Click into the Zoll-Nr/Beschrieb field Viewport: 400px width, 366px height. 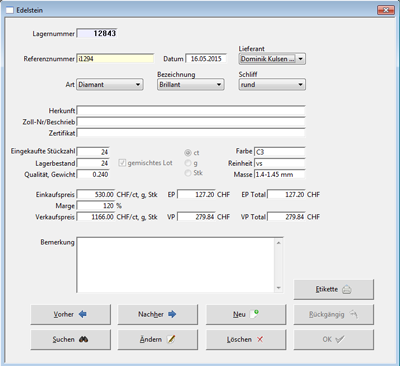coord(191,122)
